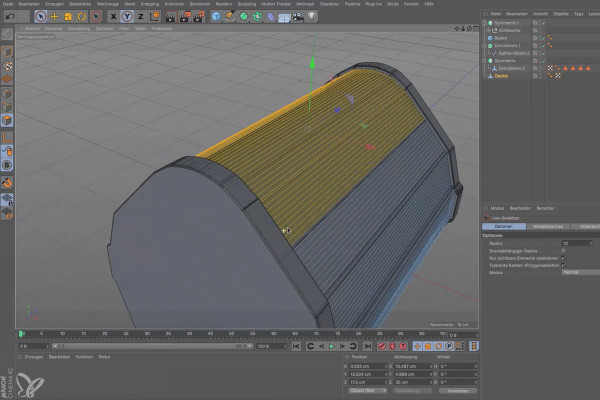
Task: Open the Modus dropdown set to Normal
Action: tap(580, 273)
